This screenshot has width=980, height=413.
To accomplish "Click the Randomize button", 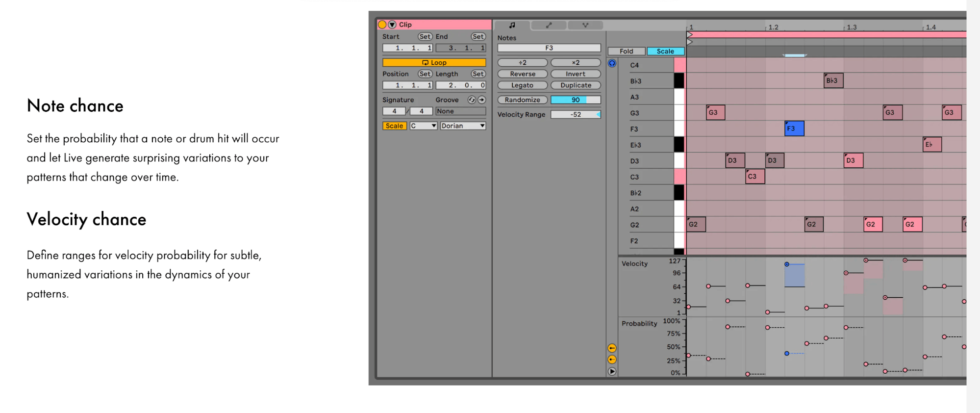I will coord(523,100).
